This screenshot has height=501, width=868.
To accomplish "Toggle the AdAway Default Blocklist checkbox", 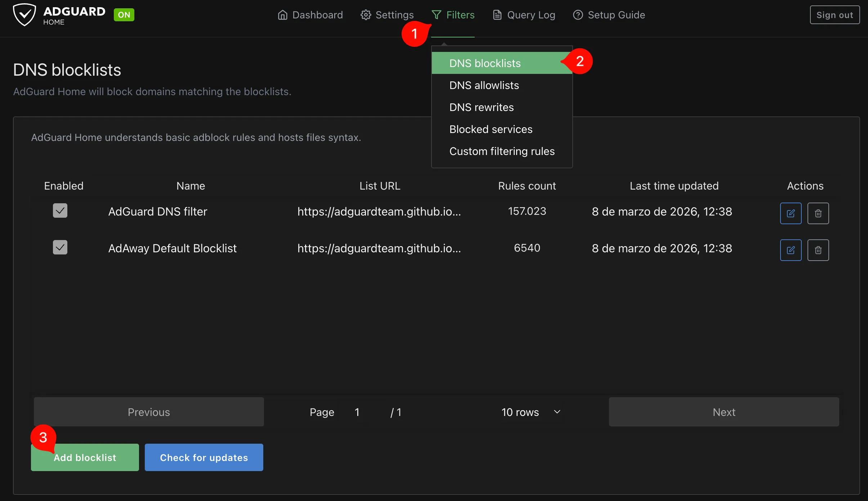I will [60, 248].
